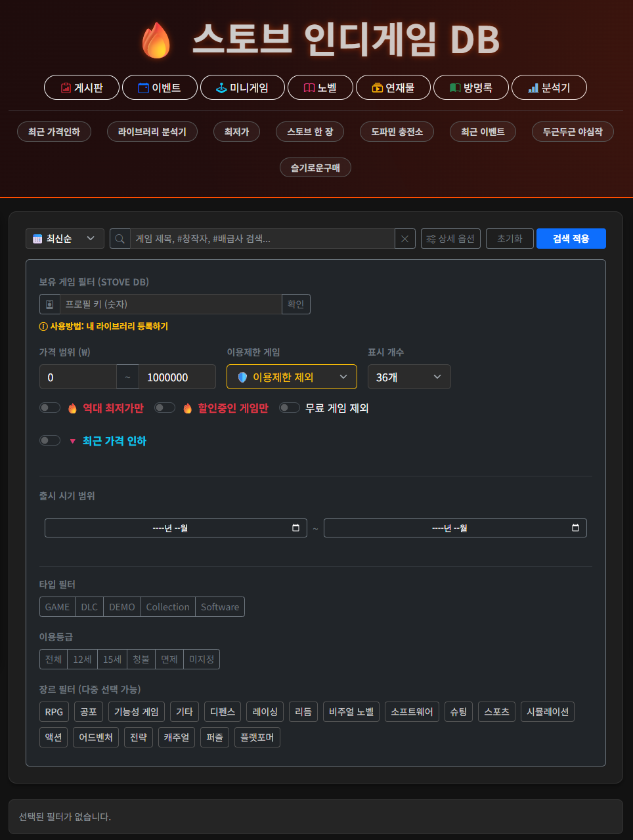Open calendar picker on start date field
The image size is (633, 840).
click(x=295, y=528)
